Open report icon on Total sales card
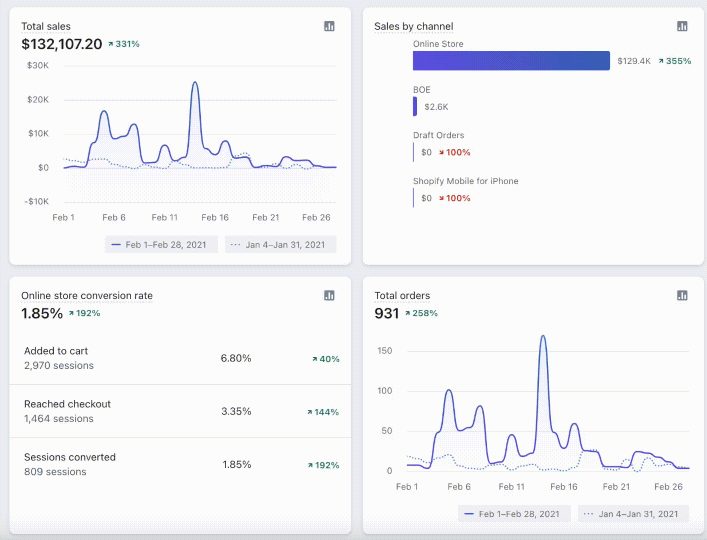The width and height of the screenshot is (707, 540). click(x=330, y=26)
